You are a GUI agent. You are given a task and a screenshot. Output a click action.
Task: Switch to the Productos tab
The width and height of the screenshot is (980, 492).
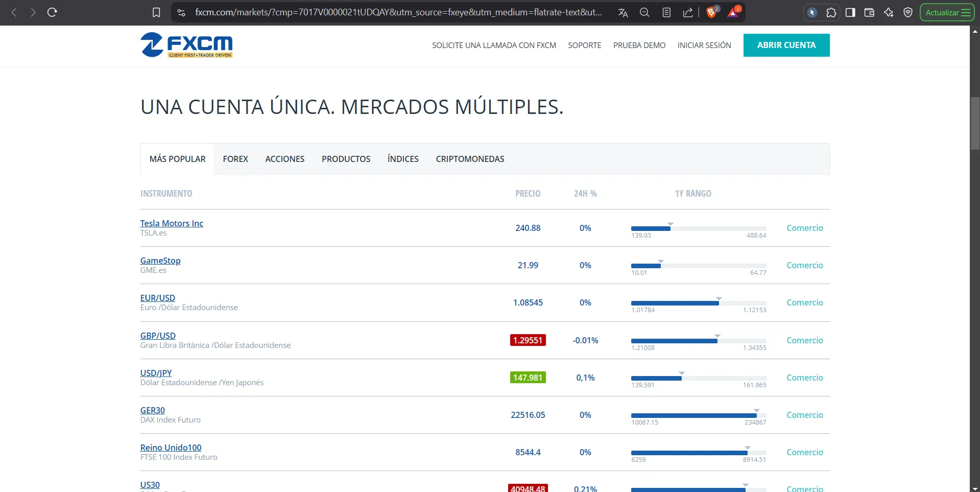point(346,159)
